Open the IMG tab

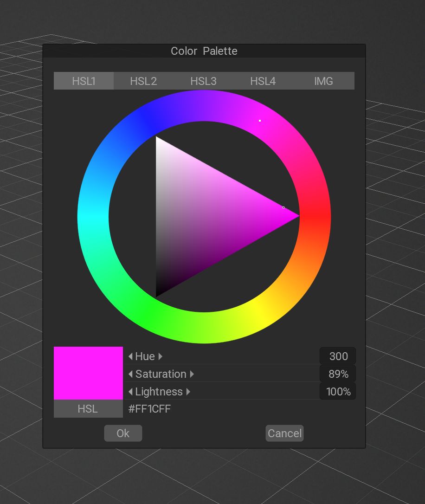[323, 81]
